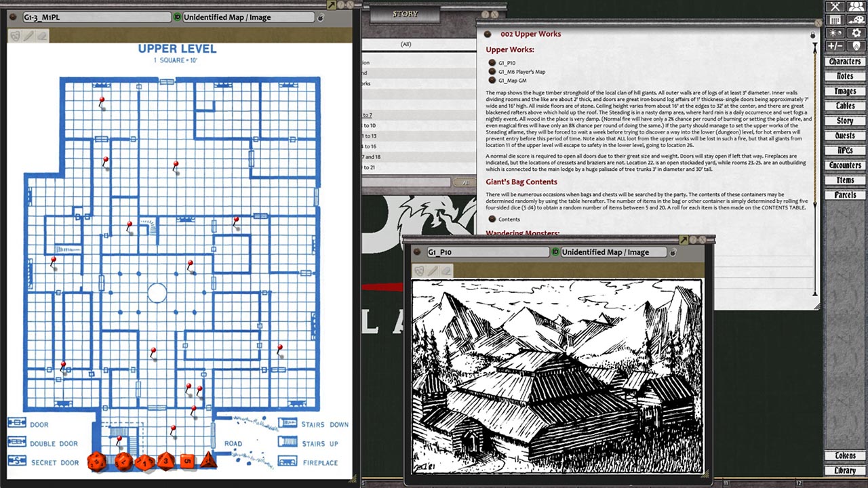Select the Pencil drawing tool on the Upper Level map
Viewport: 868px width, 488px height.
point(27,36)
